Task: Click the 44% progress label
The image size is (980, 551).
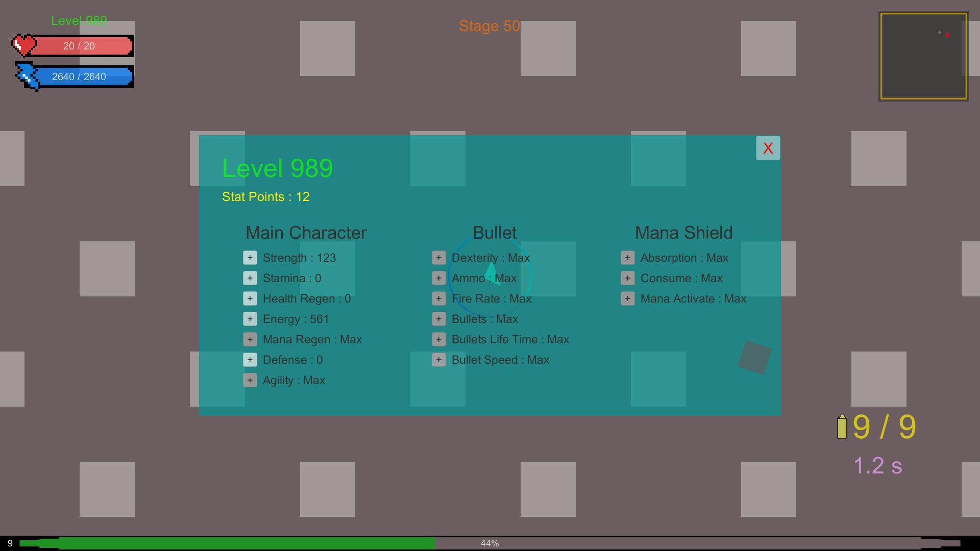Action: point(490,543)
